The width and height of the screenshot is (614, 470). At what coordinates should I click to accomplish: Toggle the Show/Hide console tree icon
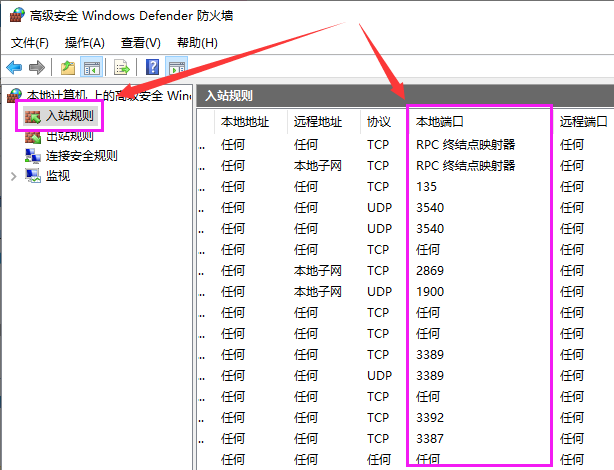pos(92,67)
